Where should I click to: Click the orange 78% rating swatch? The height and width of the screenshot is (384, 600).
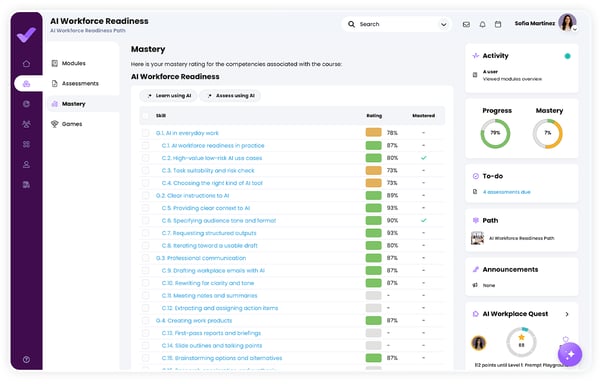373,133
